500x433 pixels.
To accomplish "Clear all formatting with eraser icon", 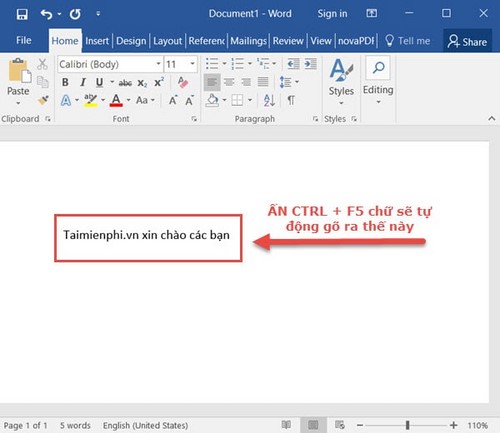I will point(183,82).
